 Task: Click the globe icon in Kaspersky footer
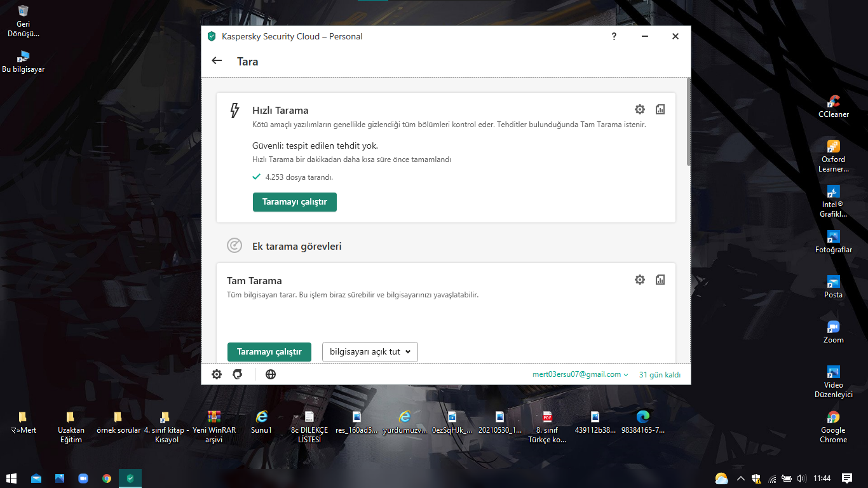(x=271, y=374)
